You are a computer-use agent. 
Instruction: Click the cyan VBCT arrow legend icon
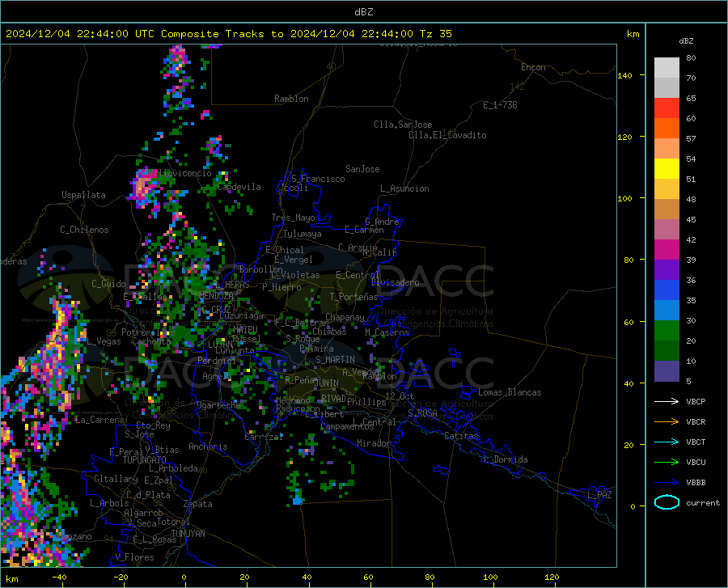[667, 442]
